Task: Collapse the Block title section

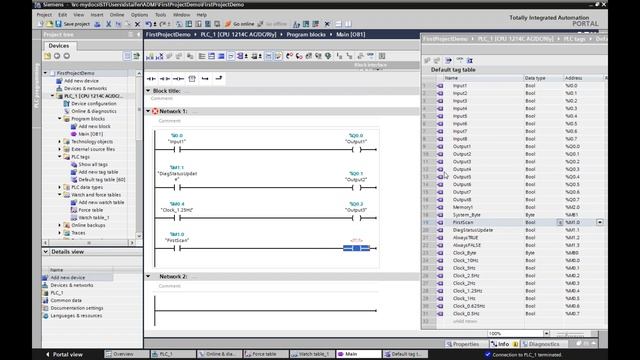Action: coord(148,91)
